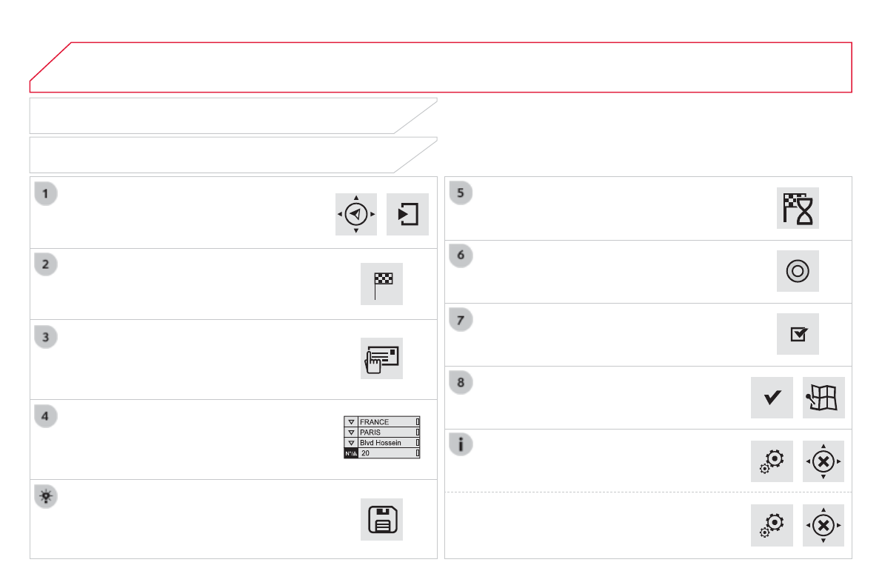Click the info "i" badge
Image resolution: width=882 pixels, height=588 pixels.
tap(461, 444)
